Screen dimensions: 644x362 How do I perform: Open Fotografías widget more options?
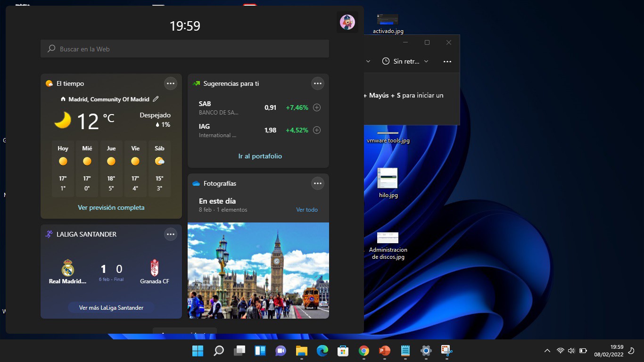click(x=317, y=183)
